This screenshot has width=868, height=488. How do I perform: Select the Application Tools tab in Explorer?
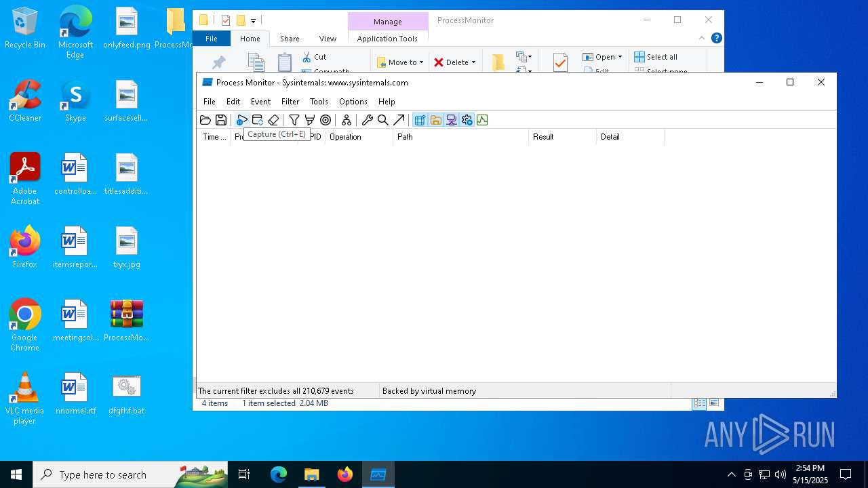(x=387, y=39)
